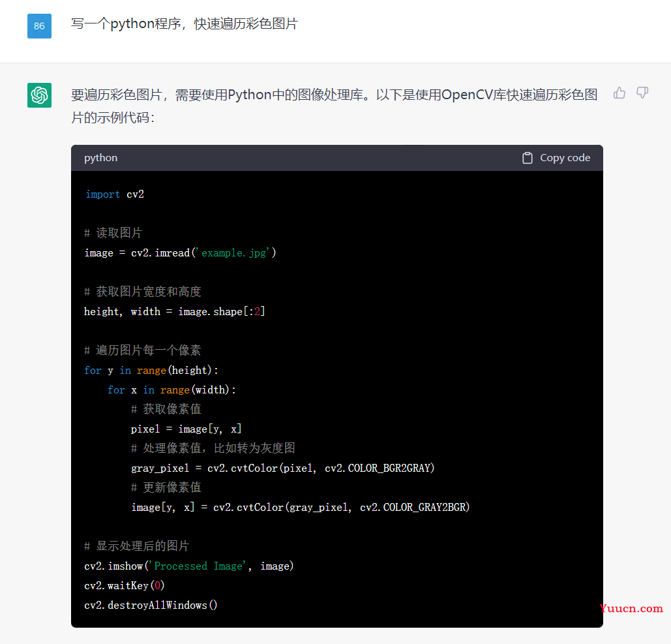671x644 pixels.
Task: Click the 'for y in range(height):' line
Action: click(x=151, y=371)
